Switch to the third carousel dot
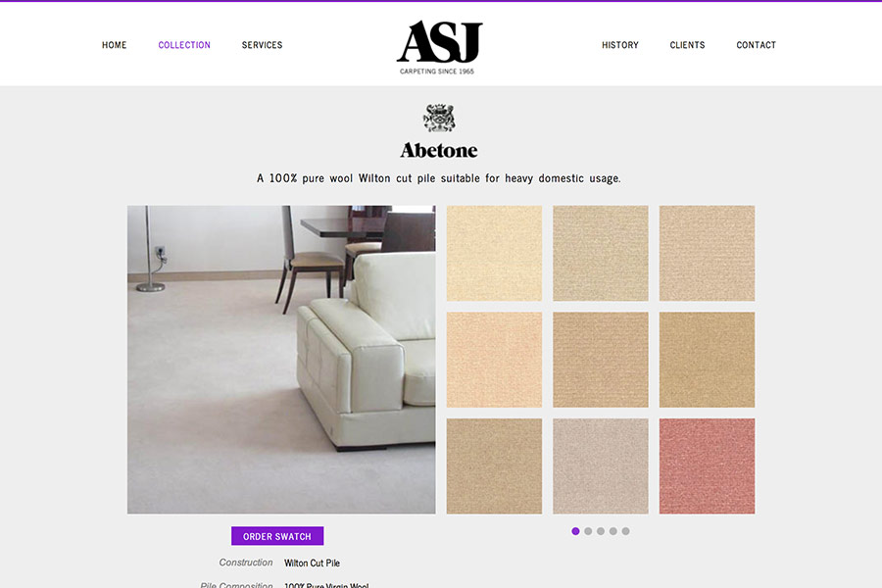 click(x=601, y=531)
